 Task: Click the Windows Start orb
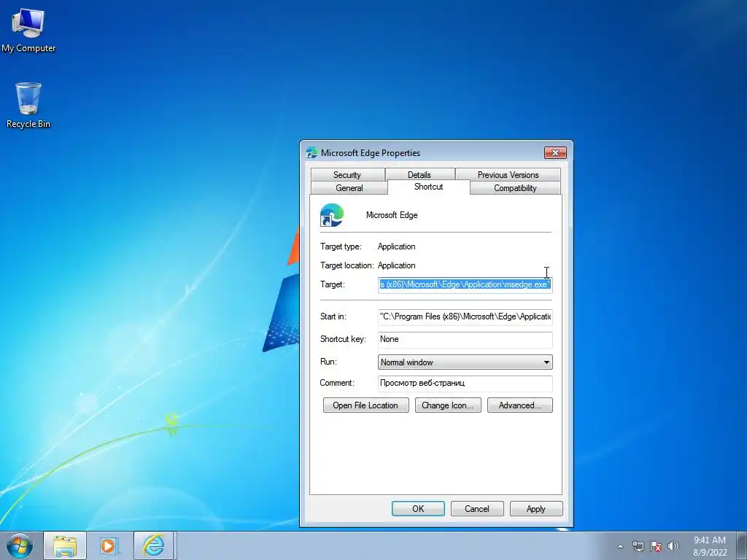tap(20, 545)
